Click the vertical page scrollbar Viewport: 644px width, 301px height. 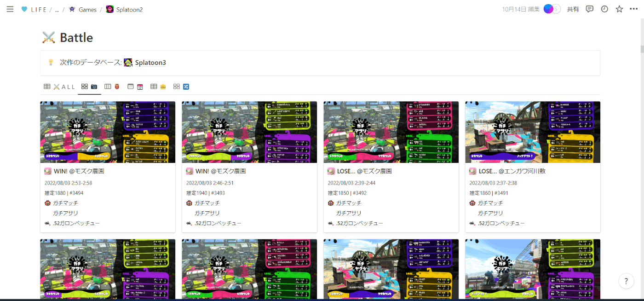(x=642, y=49)
